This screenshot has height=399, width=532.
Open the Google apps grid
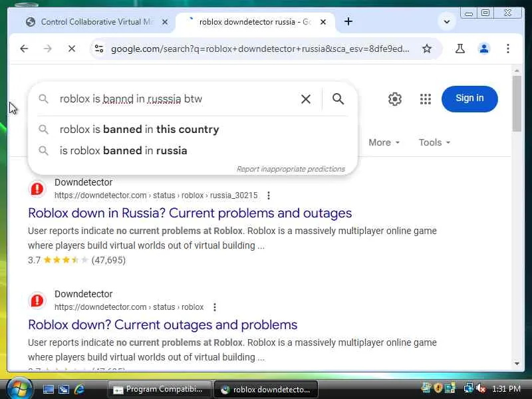425,99
